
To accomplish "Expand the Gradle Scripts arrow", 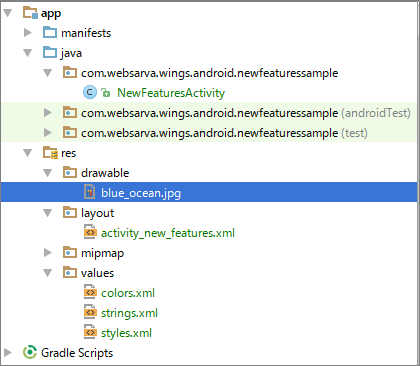I will click(8, 352).
